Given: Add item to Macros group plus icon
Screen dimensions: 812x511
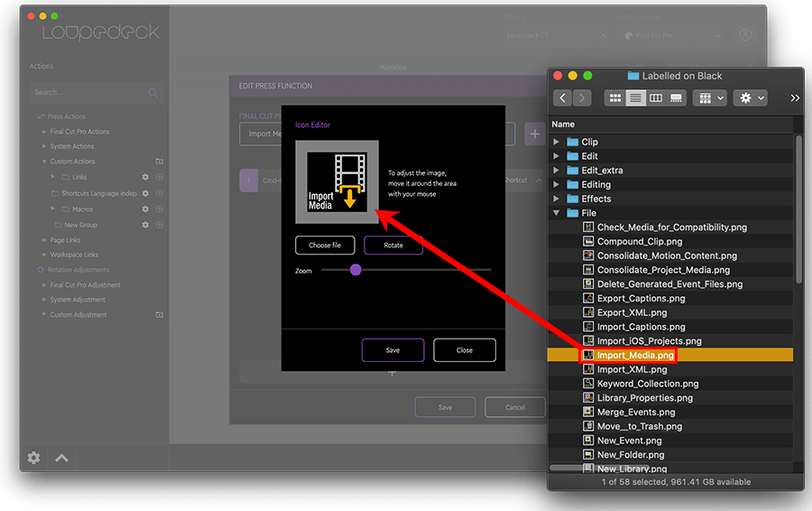Looking at the screenshot, I should pos(160,209).
